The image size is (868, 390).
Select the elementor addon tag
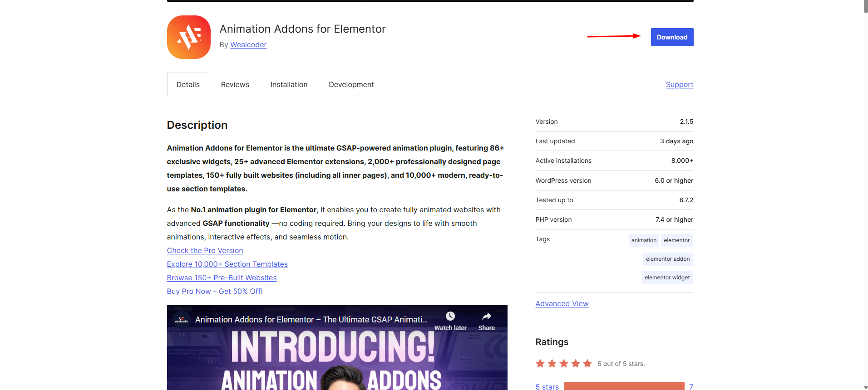(x=668, y=259)
